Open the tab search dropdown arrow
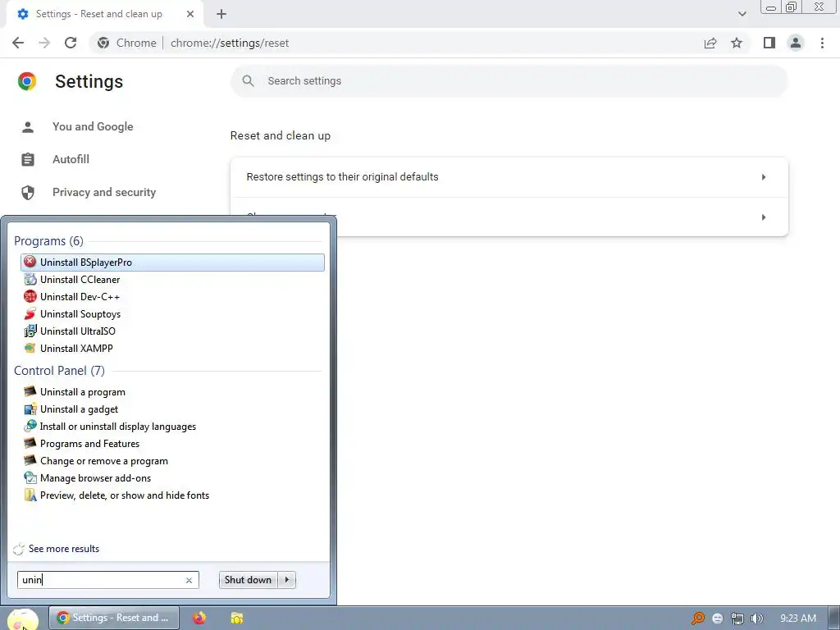The image size is (840, 630). tap(742, 14)
